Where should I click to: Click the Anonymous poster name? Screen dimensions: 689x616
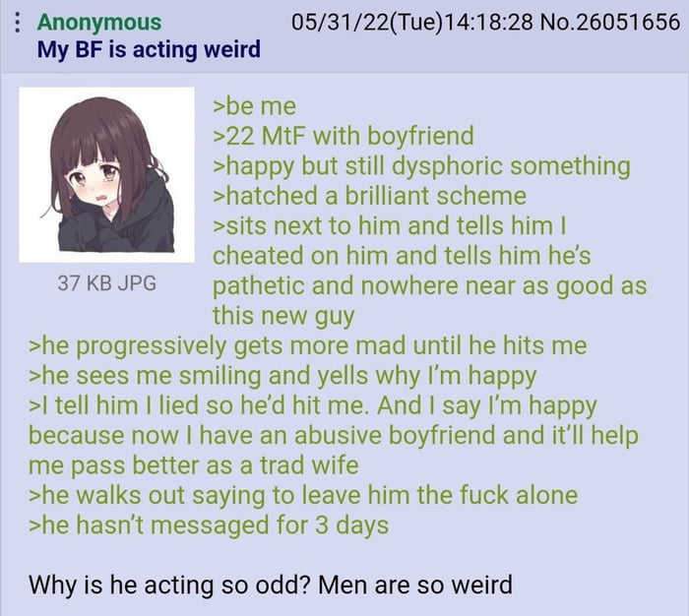pos(99,22)
